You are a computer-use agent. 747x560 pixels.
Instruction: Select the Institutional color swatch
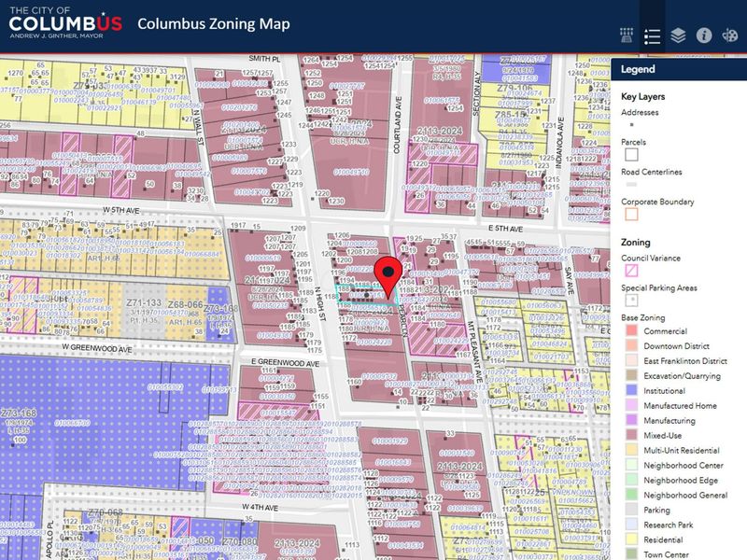tap(632, 390)
